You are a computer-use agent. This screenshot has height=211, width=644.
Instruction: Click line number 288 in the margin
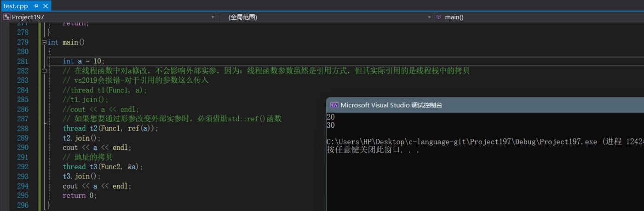(23, 129)
